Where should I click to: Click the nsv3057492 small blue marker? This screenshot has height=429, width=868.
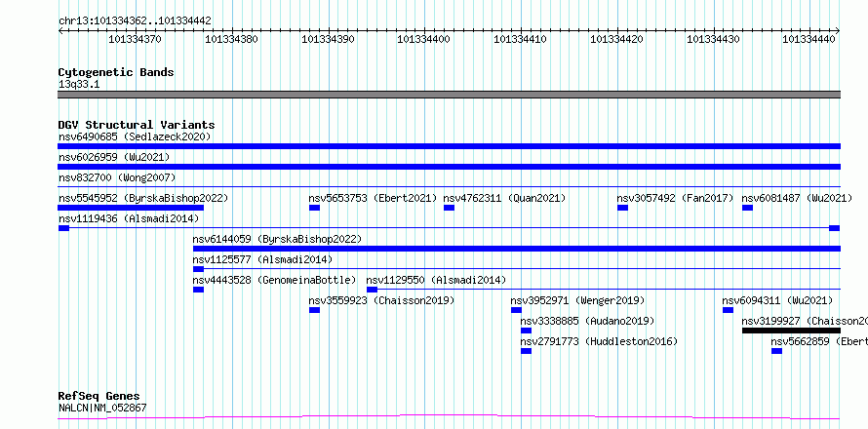point(623,208)
